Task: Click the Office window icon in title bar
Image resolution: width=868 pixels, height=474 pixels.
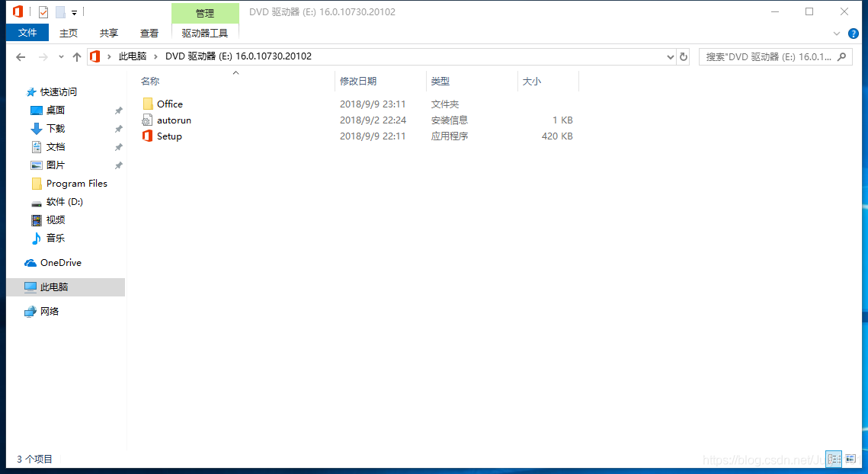Action: coord(18,11)
